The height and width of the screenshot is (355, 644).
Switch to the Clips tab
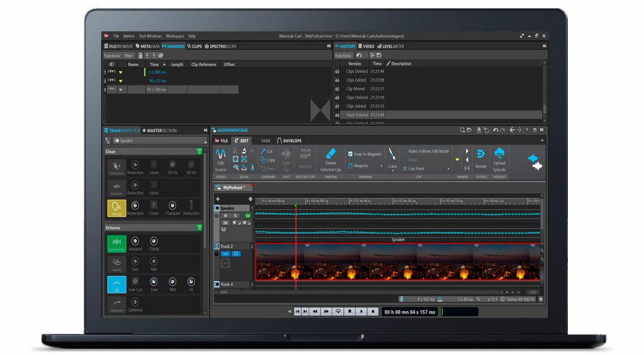point(195,46)
